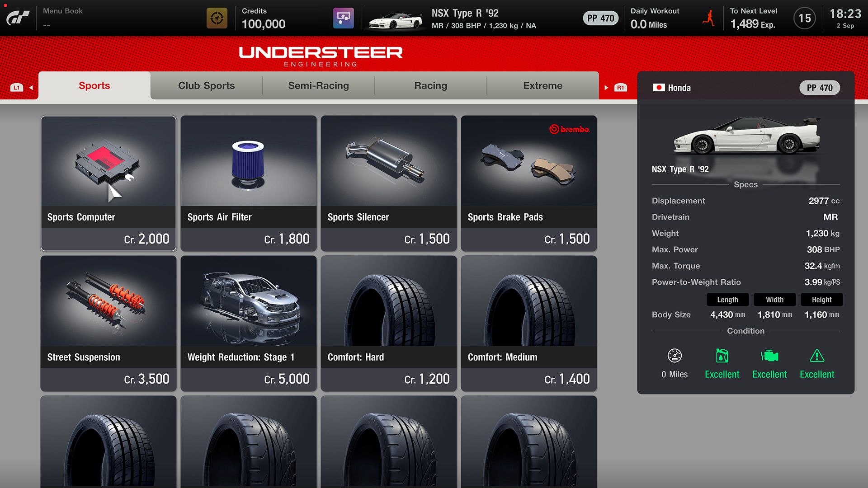Toggle the Honda Japan flag icon
This screenshot has width=868, height=488.
coord(657,88)
